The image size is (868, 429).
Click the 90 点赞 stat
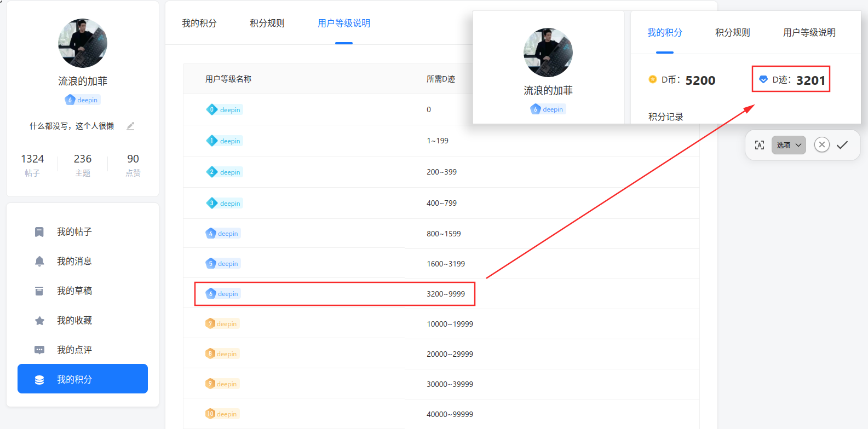pyautogui.click(x=133, y=165)
